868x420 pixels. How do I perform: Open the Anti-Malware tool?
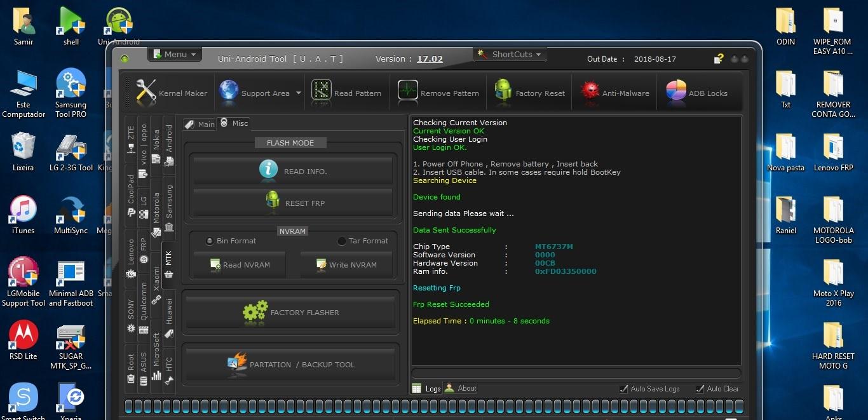[x=615, y=93]
